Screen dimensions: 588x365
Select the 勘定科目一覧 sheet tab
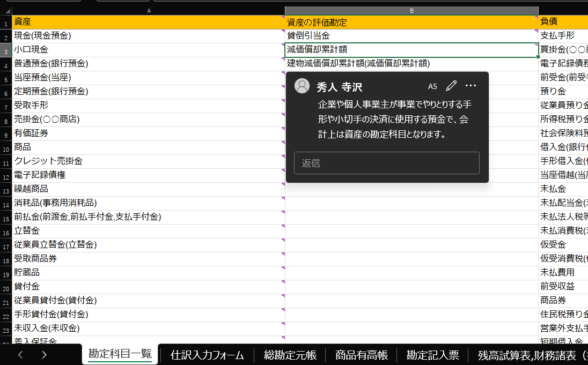tap(120, 354)
